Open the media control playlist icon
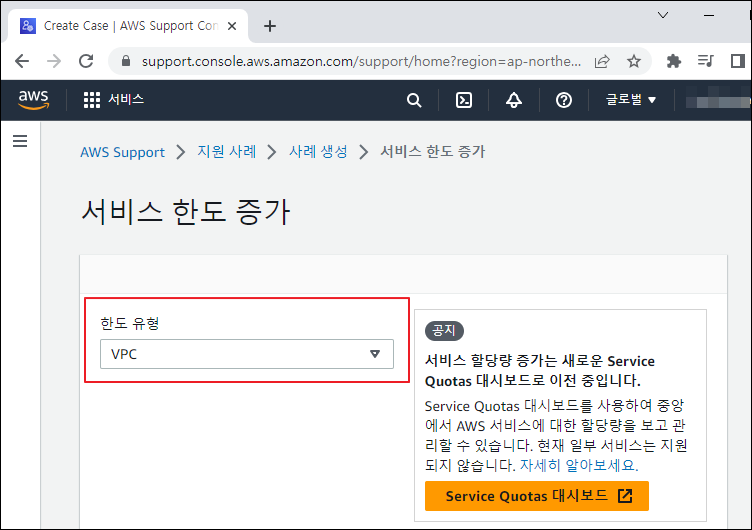This screenshot has height=530, width=752. (705, 61)
